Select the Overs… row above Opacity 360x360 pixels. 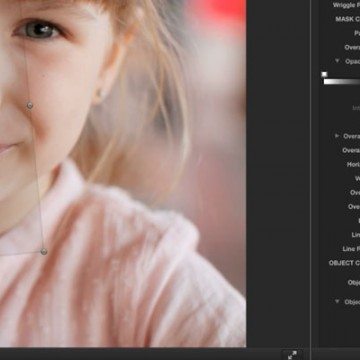click(352, 47)
